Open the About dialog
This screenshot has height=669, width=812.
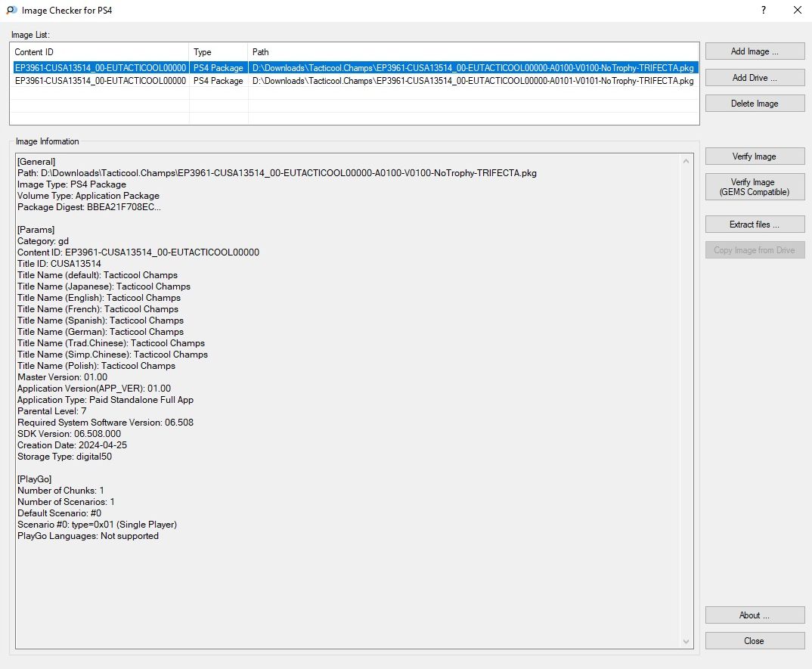[755, 615]
